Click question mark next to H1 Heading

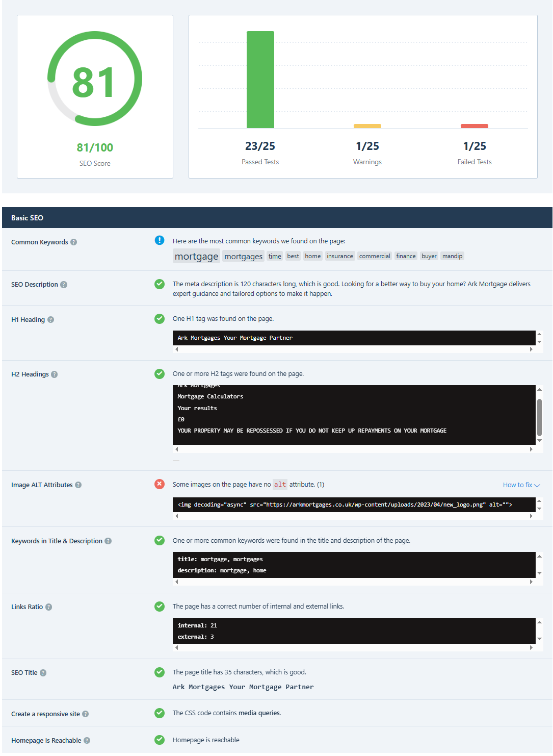tap(51, 320)
